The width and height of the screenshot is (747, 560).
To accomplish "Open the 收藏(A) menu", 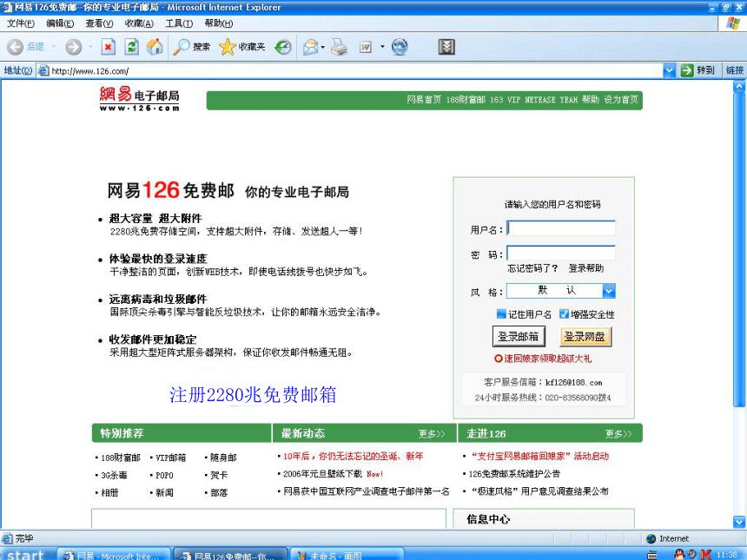I will (x=139, y=23).
